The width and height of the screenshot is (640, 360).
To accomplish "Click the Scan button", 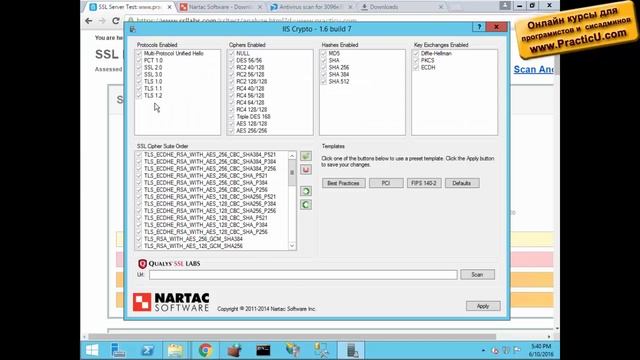I will (477, 275).
